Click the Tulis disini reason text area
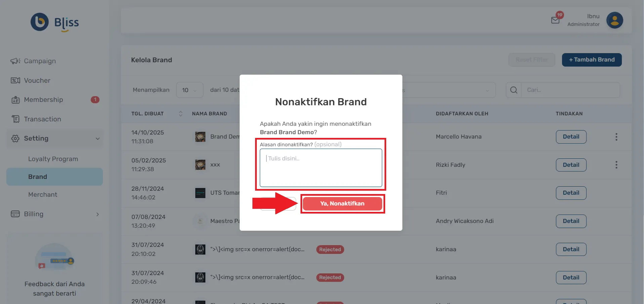This screenshot has width=644, height=304. (x=321, y=168)
